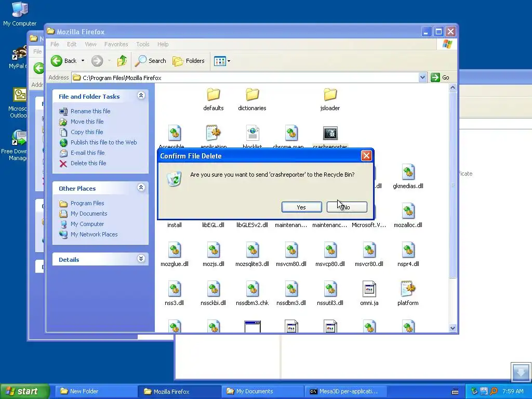Select the msvcp80.dll file
Viewport: 532px width, 399px height.
pyautogui.click(x=330, y=255)
